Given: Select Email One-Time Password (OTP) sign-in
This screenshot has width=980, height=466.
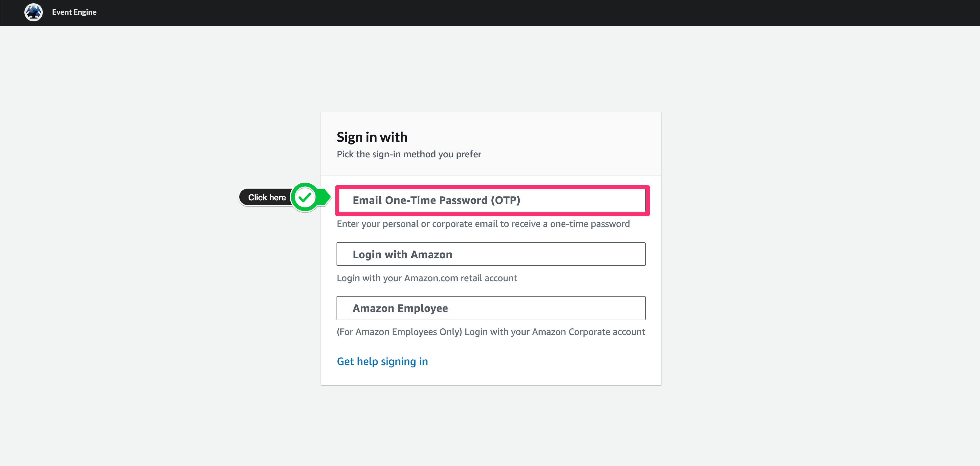Looking at the screenshot, I should point(491,200).
